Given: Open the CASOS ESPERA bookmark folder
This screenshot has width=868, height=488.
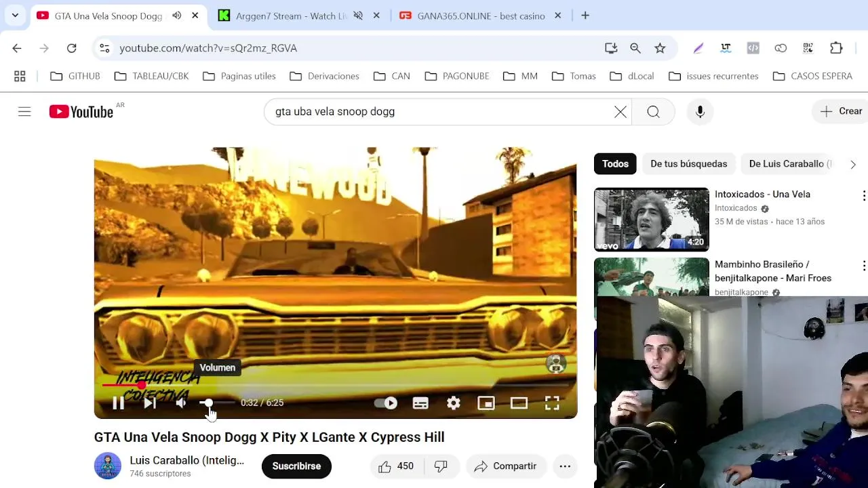Looking at the screenshot, I should pyautogui.click(x=813, y=76).
